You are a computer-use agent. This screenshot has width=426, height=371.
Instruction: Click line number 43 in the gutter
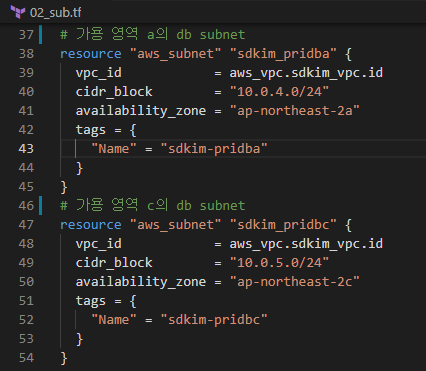pyautogui.click(x=26, y=149)
